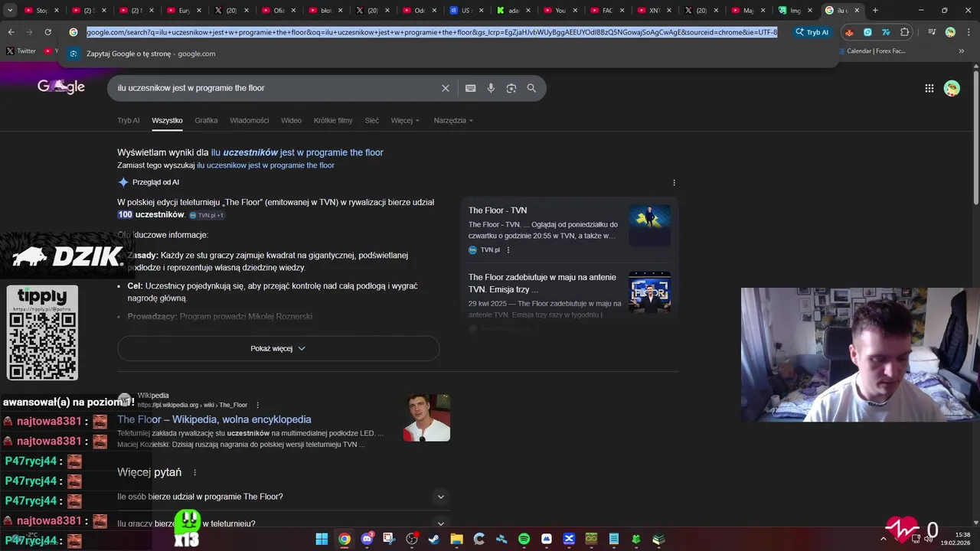Open The Floor Wikipedia result link
The width and height of the screenshot is (980, 551).
(214, 419)
